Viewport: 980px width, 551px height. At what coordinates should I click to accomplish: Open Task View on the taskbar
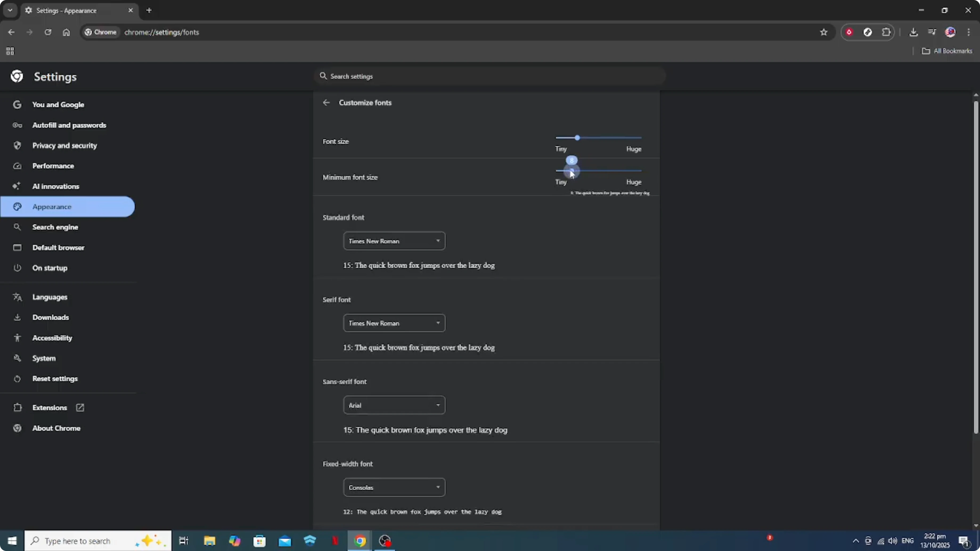(184, 541)
